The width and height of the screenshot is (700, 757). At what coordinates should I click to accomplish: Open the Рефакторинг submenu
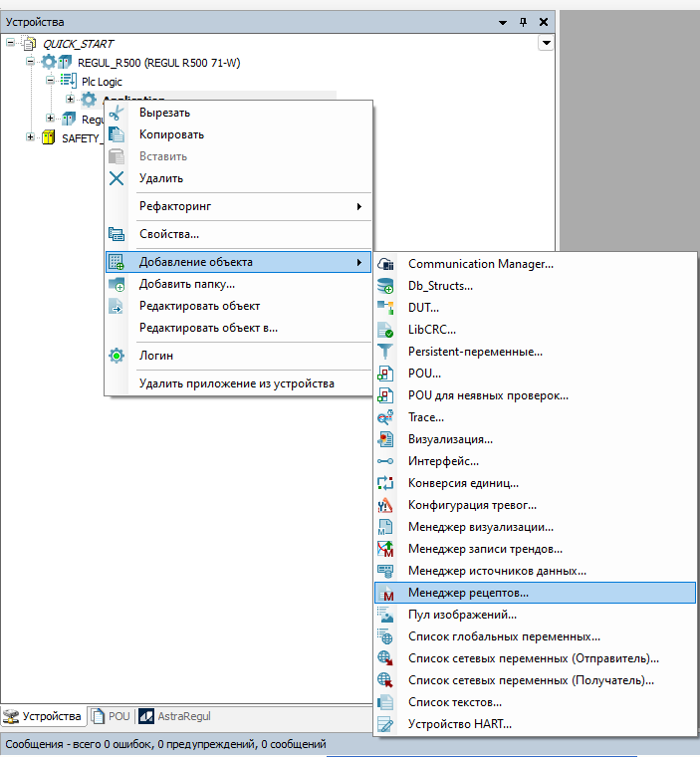[249, 206]
